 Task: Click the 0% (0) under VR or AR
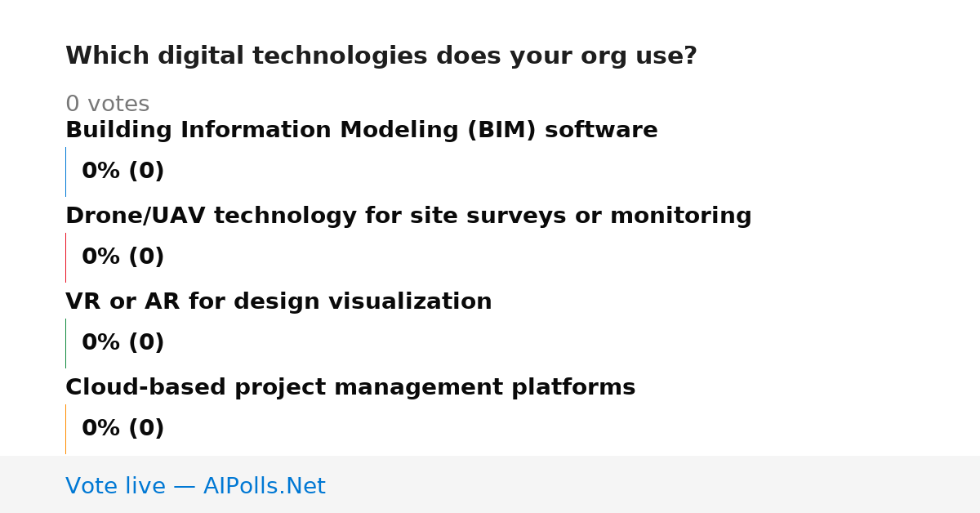click(x=123, y=343)
